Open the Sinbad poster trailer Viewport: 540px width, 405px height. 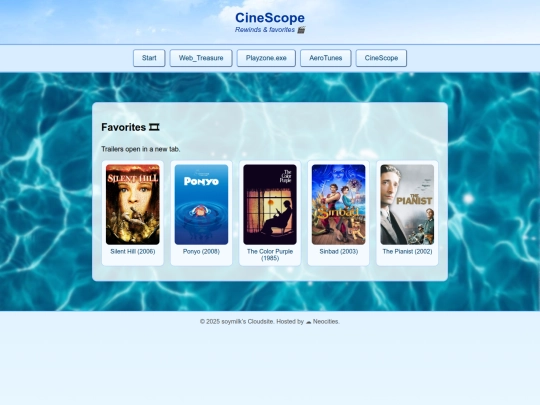click(338, 205)
